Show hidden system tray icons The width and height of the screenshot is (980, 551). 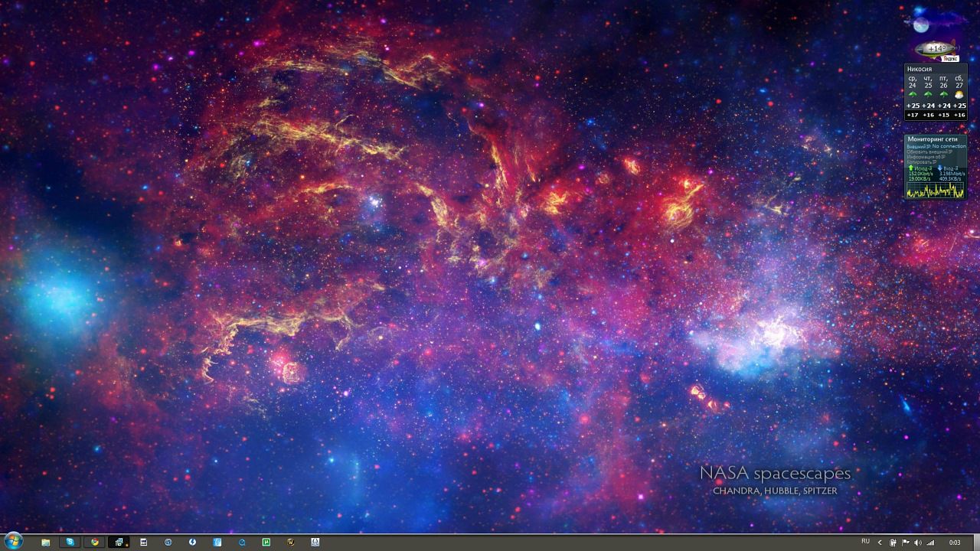coord(880,543)
